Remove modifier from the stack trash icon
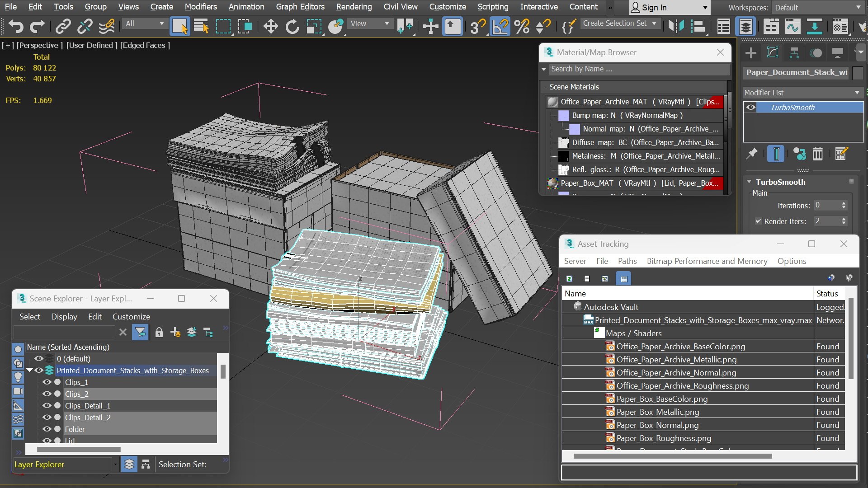This screenshot has height=488, width=868. pos(818,154)
